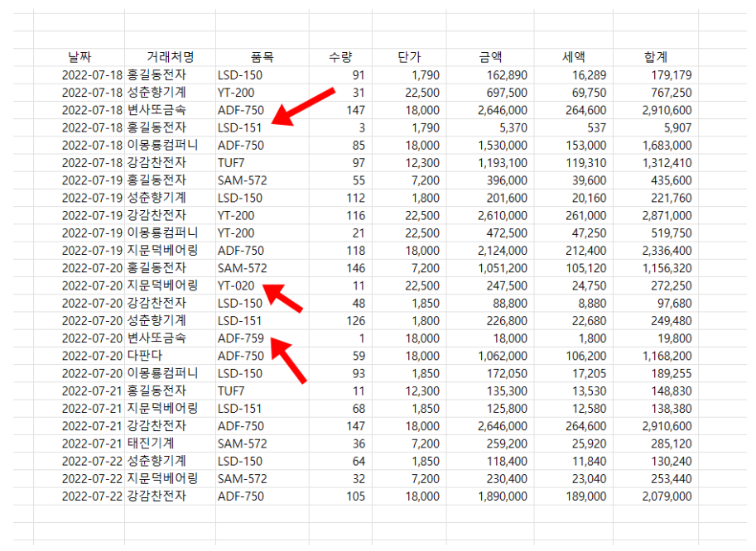Select the total cell 1,312,410
Viewport: 756px width, 551px height.
click(x=656, y=163)
